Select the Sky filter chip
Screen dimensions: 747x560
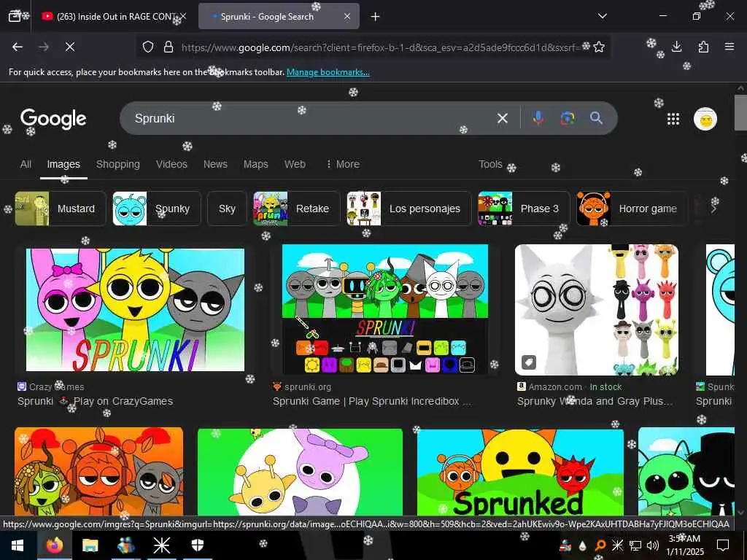click(228, 209)
